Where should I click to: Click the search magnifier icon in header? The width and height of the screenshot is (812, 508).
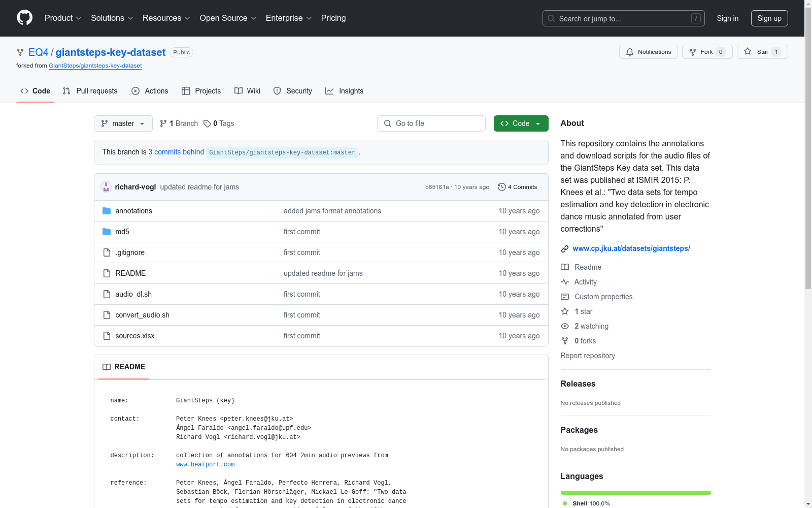tap(551, 18)
